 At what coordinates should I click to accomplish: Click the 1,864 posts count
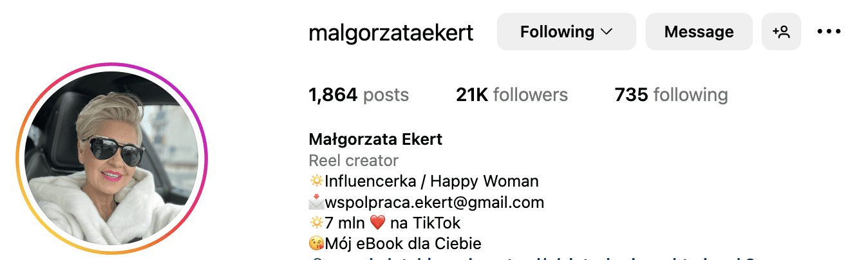(359, 95)
